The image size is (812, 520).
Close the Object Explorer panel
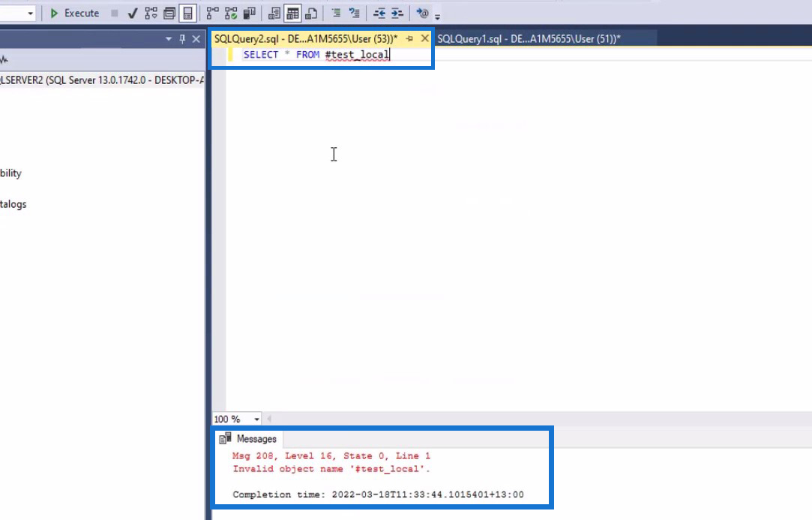(x=196, y=39)
